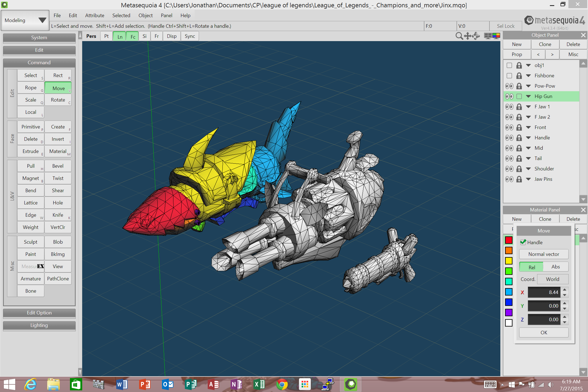Click Clone in the Object Panel

pyautogui.click(x=545, y=44)
